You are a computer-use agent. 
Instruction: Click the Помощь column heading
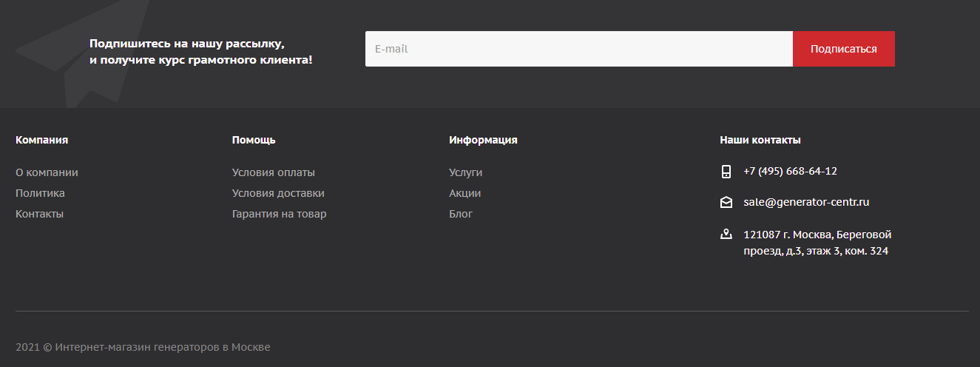pos(254,140)
